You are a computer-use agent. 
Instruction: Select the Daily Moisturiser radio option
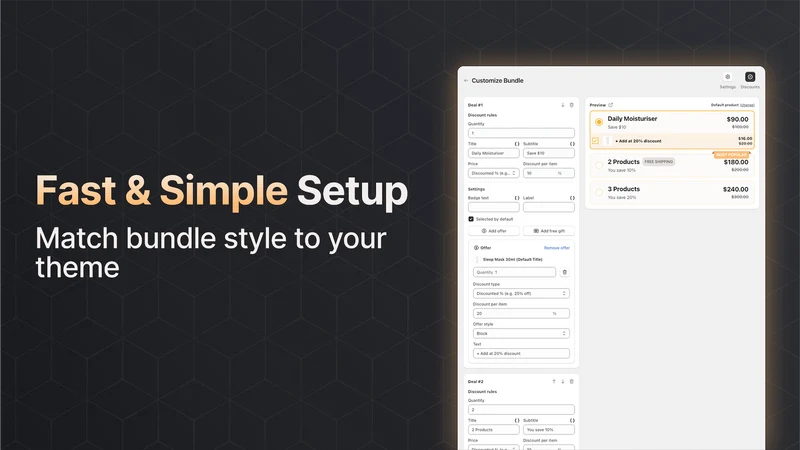click(599, 122)
